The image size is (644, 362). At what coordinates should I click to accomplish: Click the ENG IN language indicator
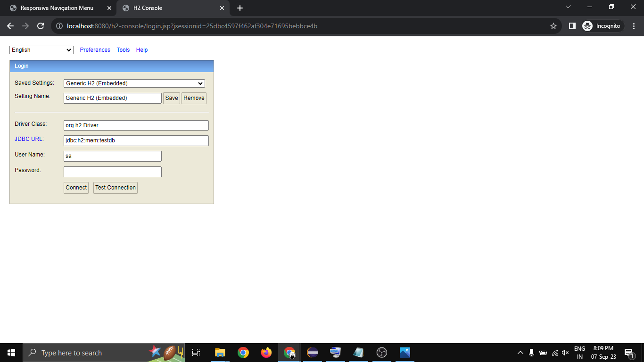point(579,353)
